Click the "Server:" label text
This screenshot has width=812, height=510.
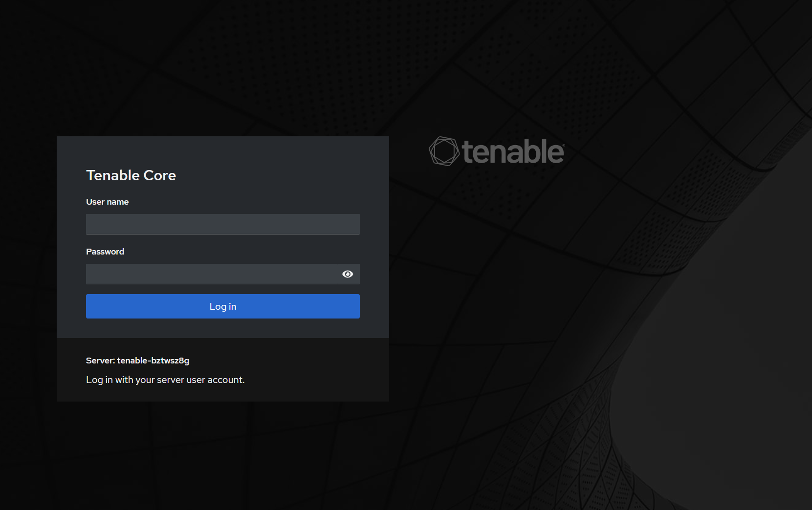tap(100, 361)
